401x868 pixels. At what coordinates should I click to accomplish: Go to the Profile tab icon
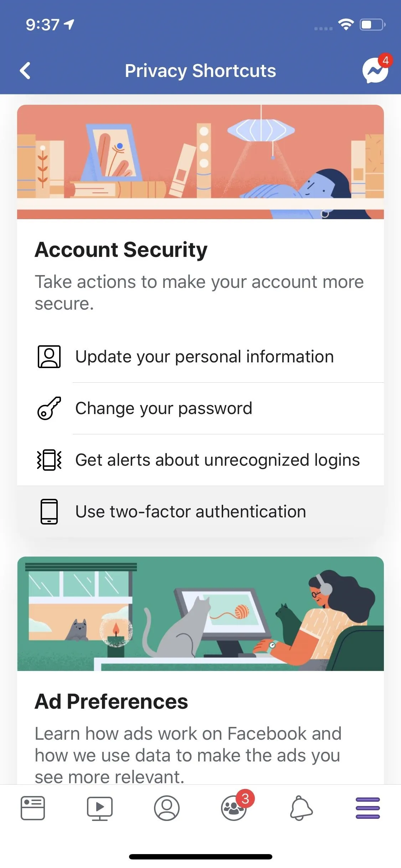(x=166, y=808)
